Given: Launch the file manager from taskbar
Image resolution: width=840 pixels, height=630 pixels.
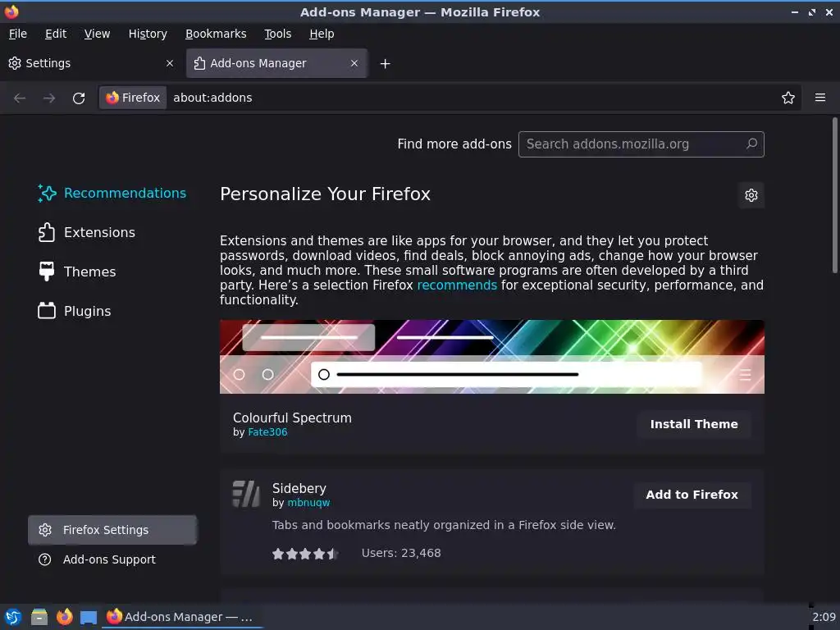Looking at the screenshot, I should pos(39,617).
